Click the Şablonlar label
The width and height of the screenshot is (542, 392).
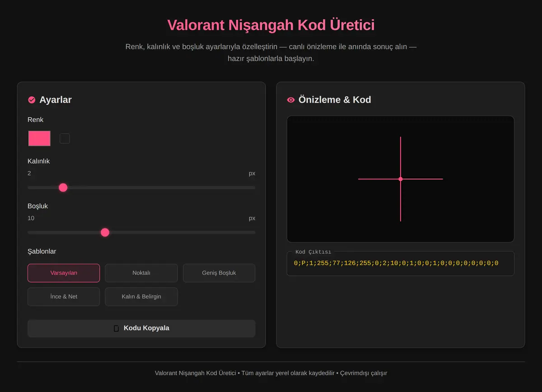(42, 251)
